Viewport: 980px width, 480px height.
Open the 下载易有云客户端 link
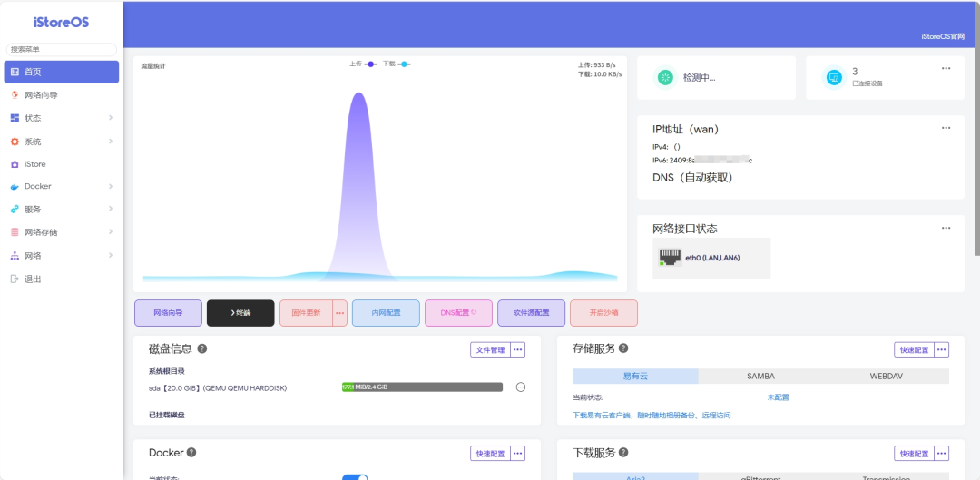tap(652, 415)
